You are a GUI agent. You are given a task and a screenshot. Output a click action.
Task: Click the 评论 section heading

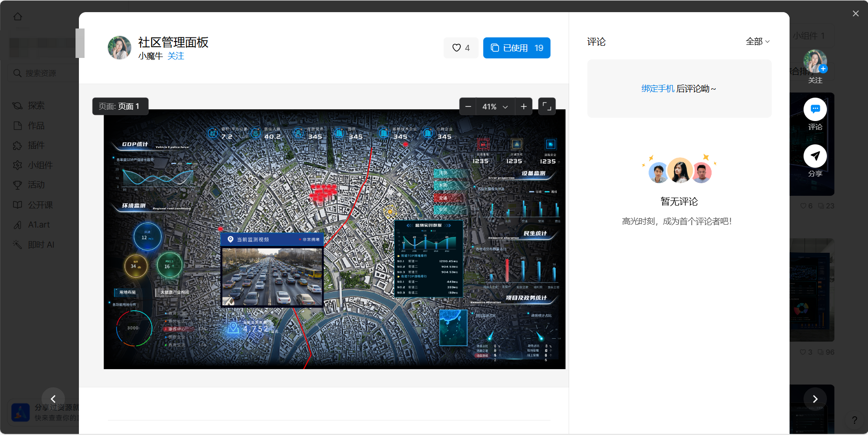tap(596, 42)
